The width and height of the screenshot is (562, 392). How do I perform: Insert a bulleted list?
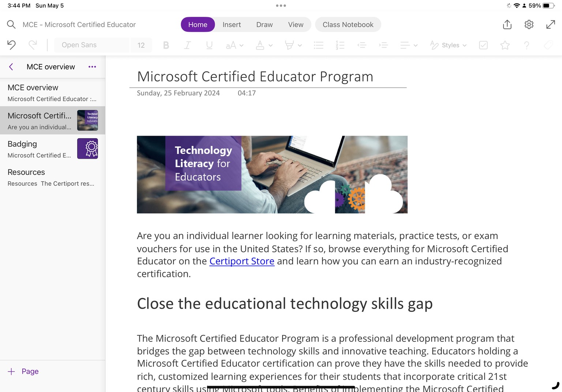pos(319,45)
